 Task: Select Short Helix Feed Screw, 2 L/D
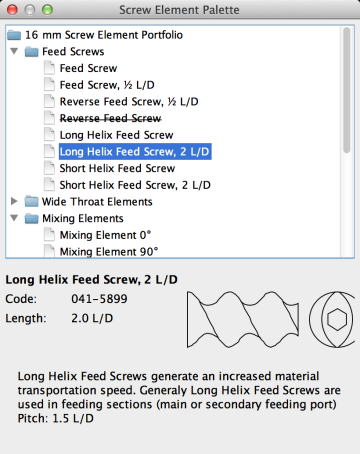tap(135, 185)
